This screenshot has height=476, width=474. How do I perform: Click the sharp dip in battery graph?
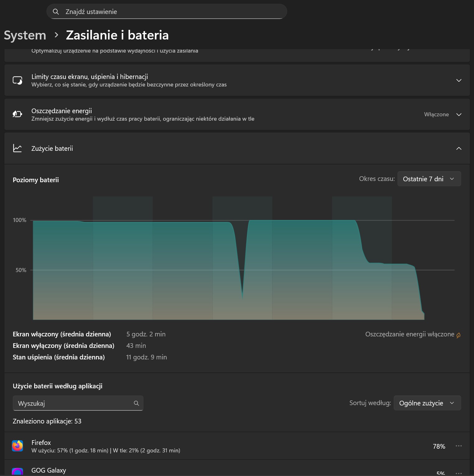pos(242,295)
